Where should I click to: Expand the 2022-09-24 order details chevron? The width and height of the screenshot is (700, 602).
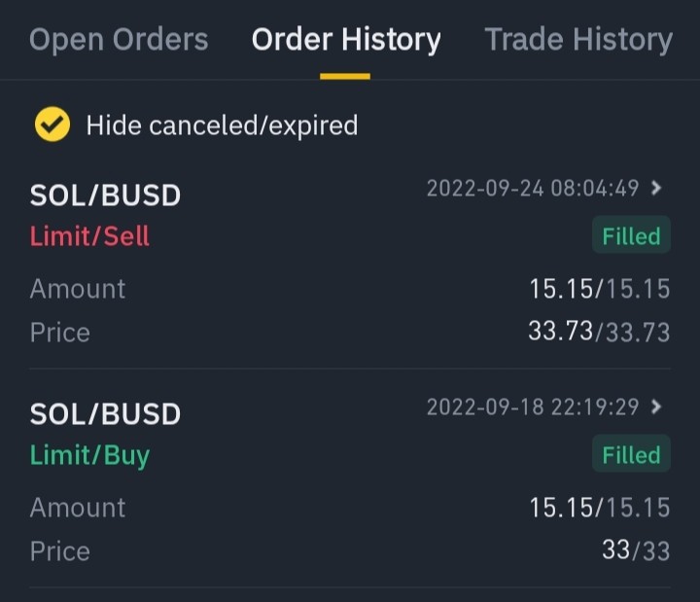[x=656, y=188]
